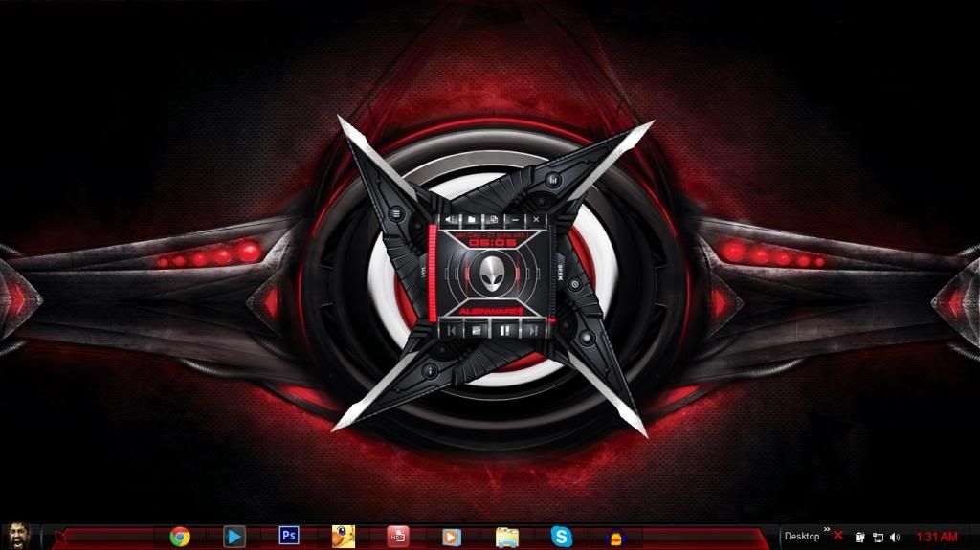Expand the Desktop toolbar chevron

tap(827, 529)
